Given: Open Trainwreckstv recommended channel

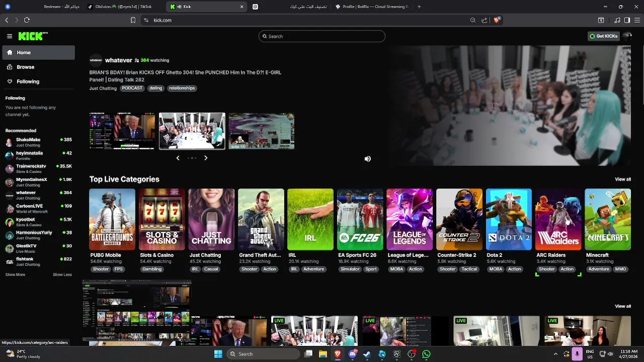Looking at the screenshot, I should [38, 168].
